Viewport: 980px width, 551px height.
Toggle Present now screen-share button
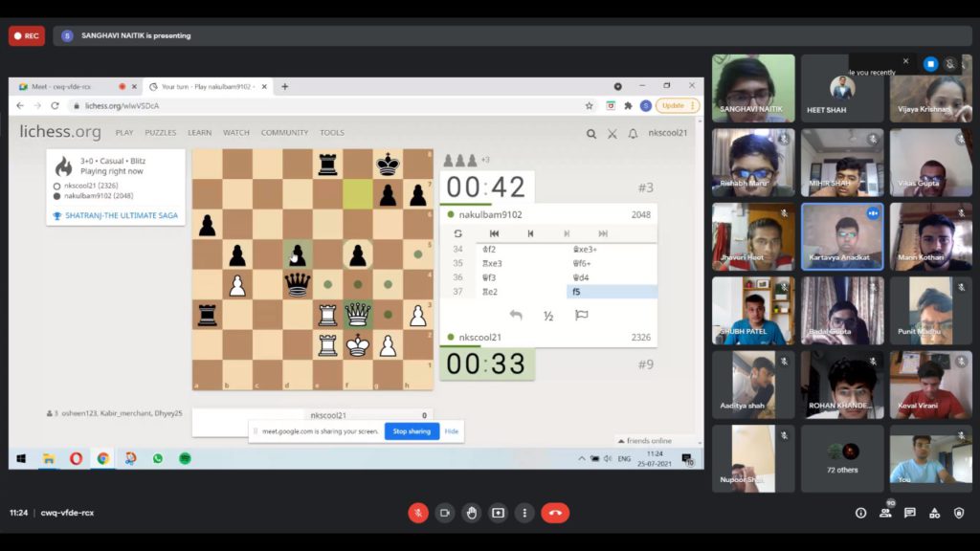pyautogui.click(x=498, y=513)
